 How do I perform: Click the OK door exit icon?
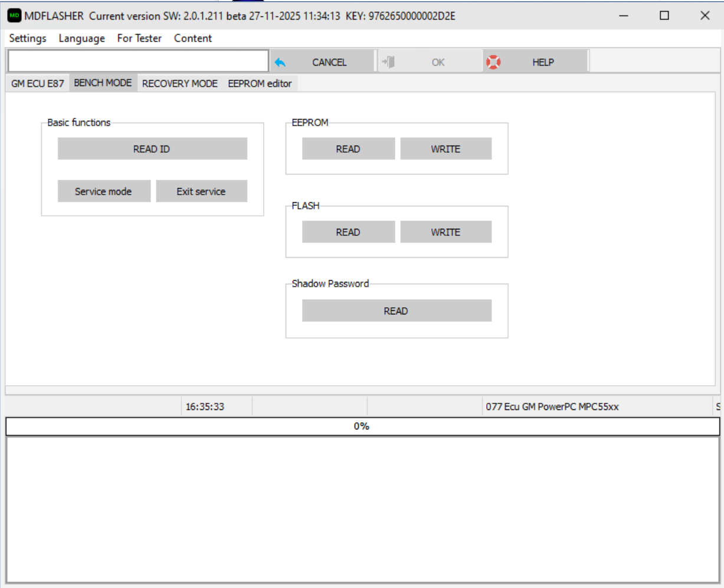click(x=388, y=63)
